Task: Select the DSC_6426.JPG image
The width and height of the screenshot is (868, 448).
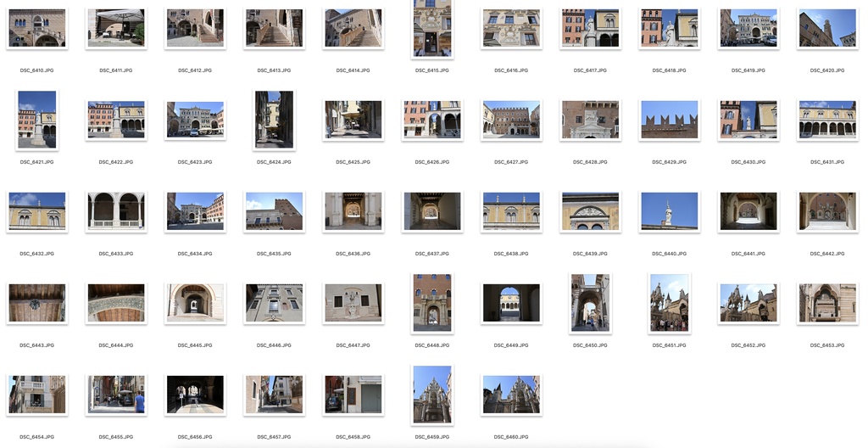Action: (432, 120)
